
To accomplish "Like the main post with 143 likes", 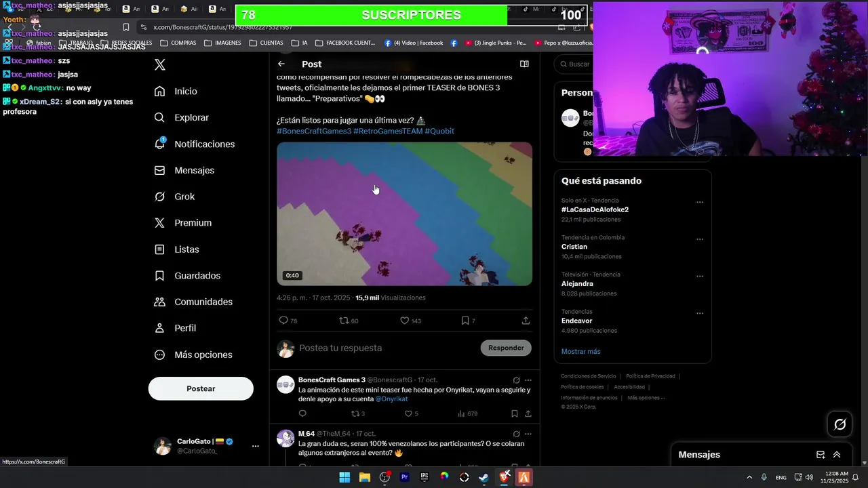I will point(405,321).
